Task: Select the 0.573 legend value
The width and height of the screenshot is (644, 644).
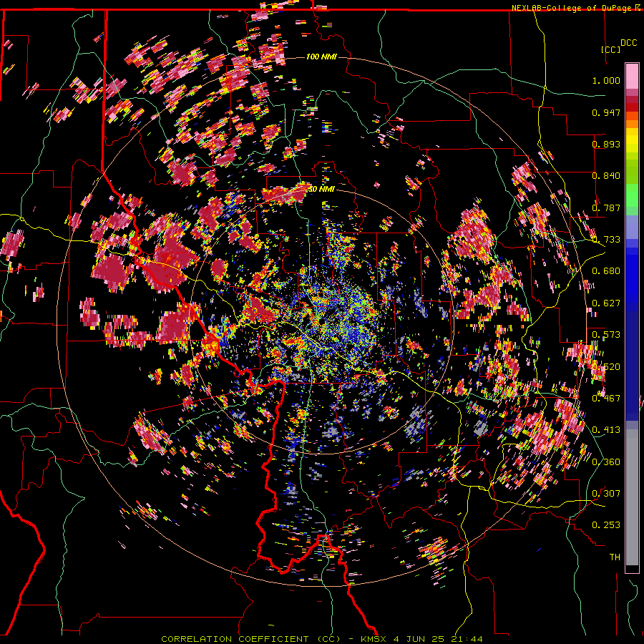Action: [x=606, y=335]
